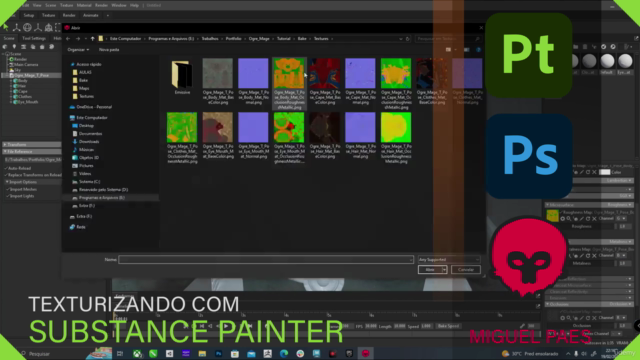Select the rotate globe tool
The width and height of the screenshot is (640, 360).
pyautogui.click(x=27, y=27)
